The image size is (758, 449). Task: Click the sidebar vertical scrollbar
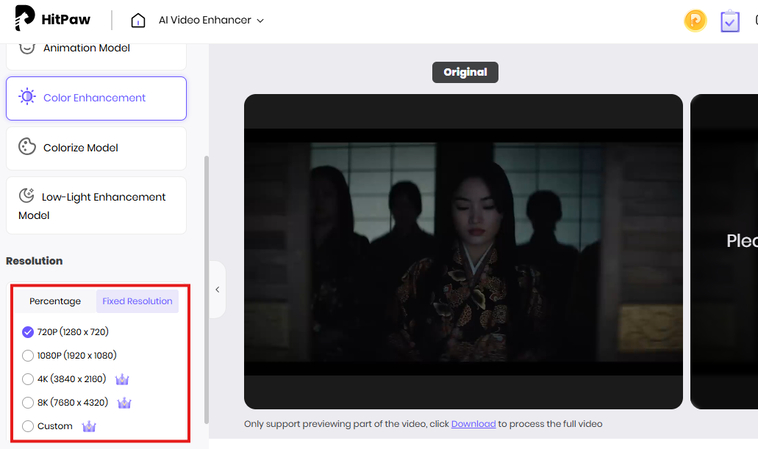coord(207,289)
